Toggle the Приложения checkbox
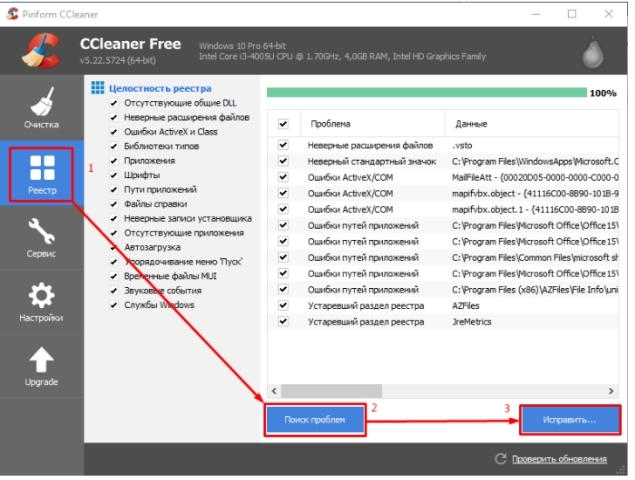Screen dimensions: 635x480 pos(114,161)
